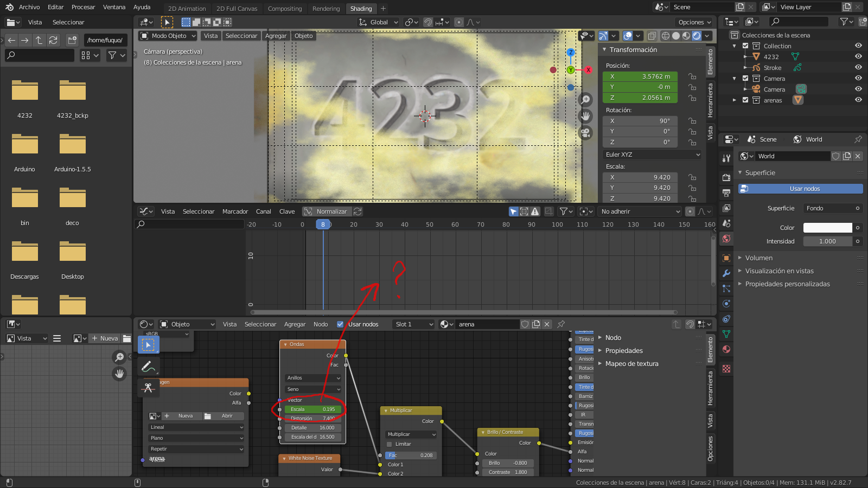This screenshot has height=488, width=868.
Task: Lock the X position value
Action: (x=692, y=76)
